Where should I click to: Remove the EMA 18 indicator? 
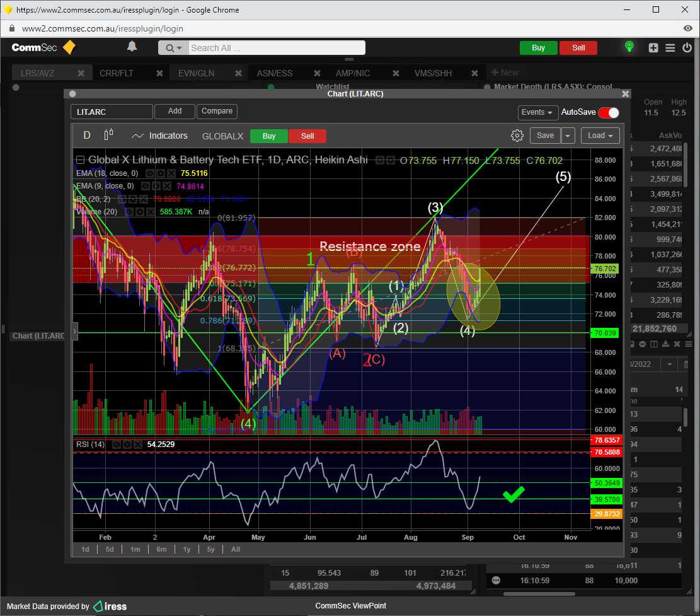click(171, 173)
